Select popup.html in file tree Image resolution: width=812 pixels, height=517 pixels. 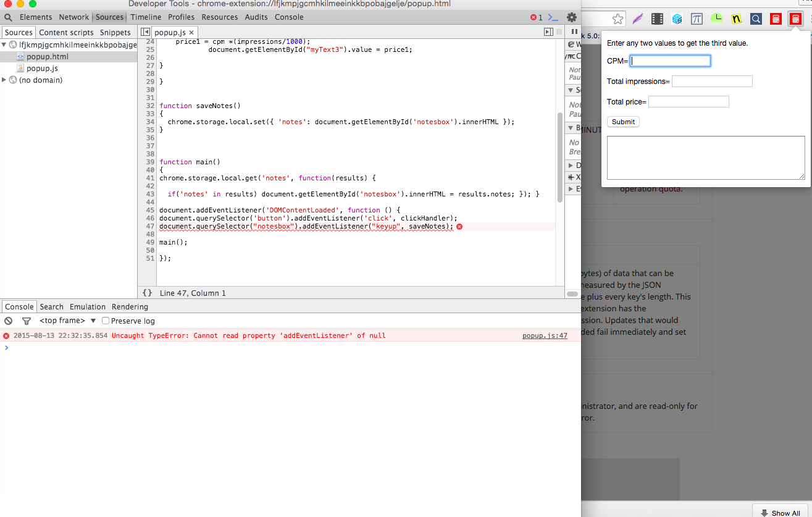click(x=48, y=57)
